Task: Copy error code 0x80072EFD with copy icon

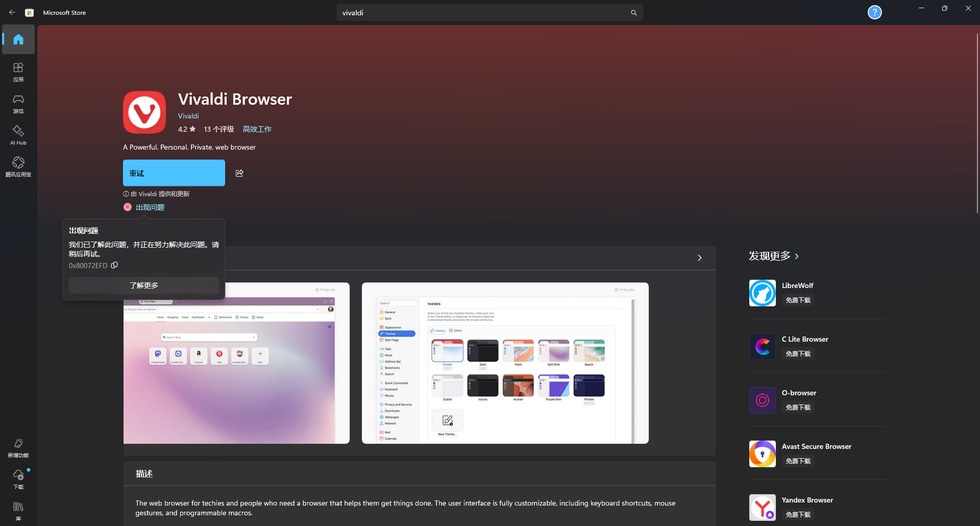Action: [x=114, y=265]
